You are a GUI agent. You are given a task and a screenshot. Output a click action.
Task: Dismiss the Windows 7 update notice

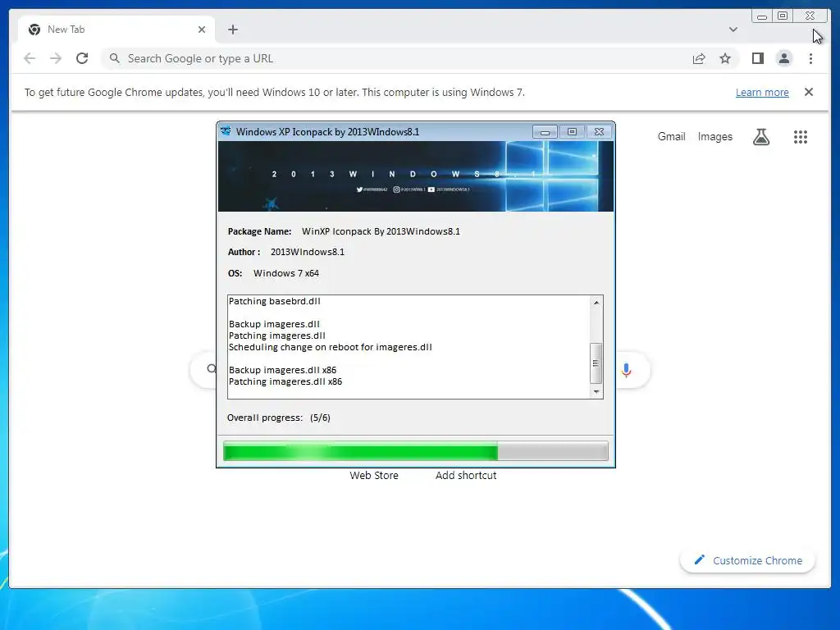pos(808,92)
